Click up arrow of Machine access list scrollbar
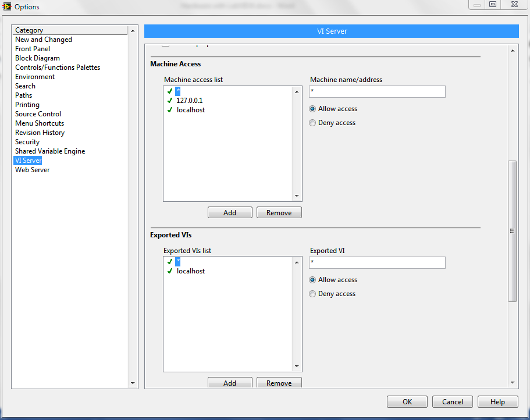Screen dimensions: 530x420 pyautogui.click(x=297, y=91)
